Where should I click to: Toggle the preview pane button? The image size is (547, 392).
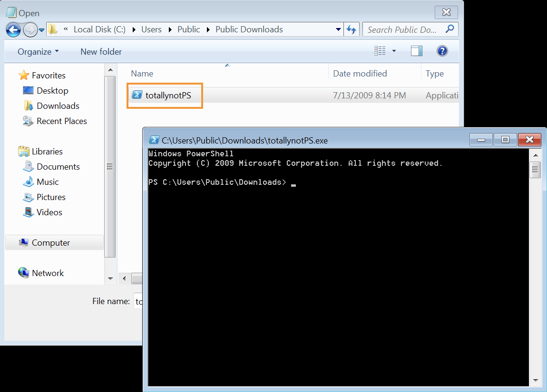(417, 51)
